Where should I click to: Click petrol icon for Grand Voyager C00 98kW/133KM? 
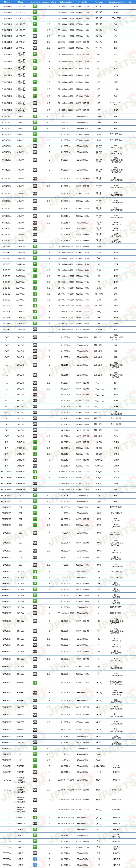pos(35,54)
